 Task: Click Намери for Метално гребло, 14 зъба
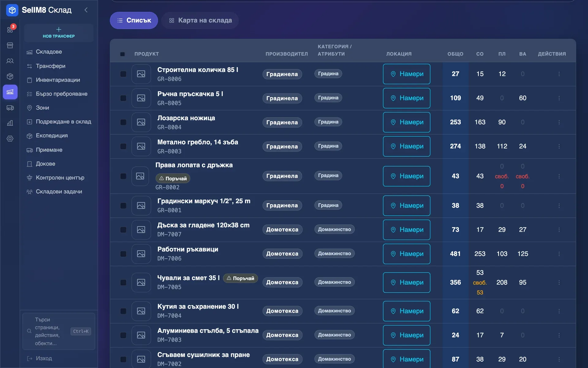click(x=406, y=146)
